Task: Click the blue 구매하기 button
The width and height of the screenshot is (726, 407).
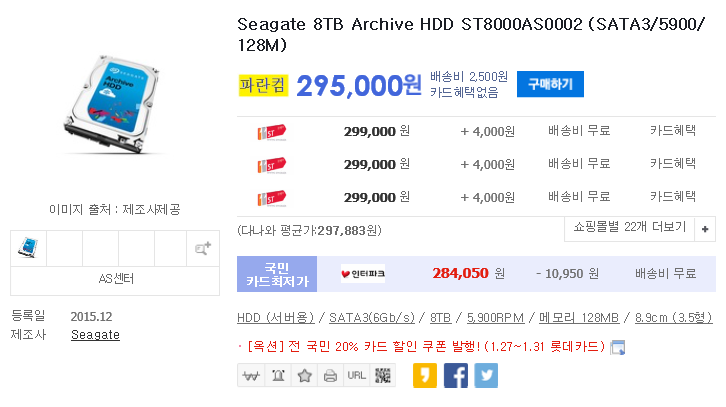Action: [x=550, y=84]
